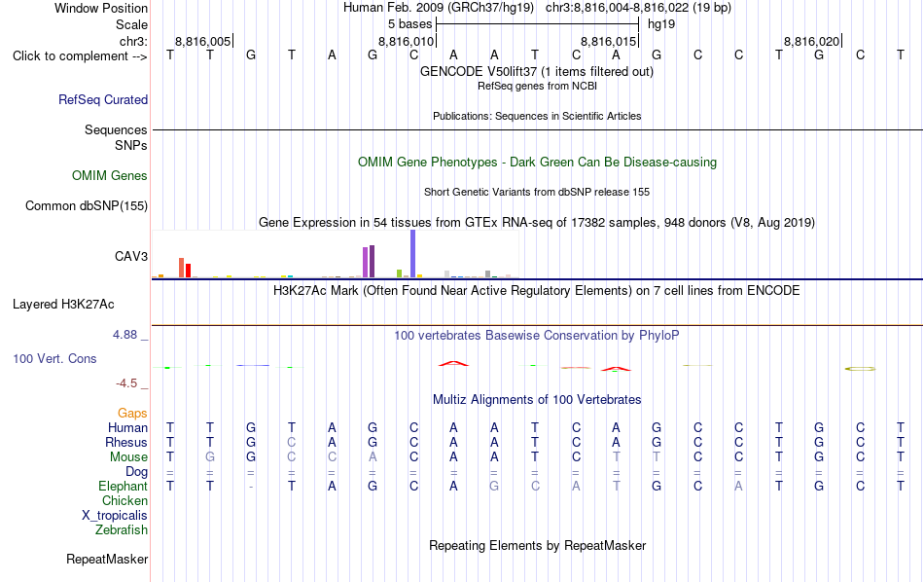Click 'RefSeq genes from NCBI' track title

538,86
